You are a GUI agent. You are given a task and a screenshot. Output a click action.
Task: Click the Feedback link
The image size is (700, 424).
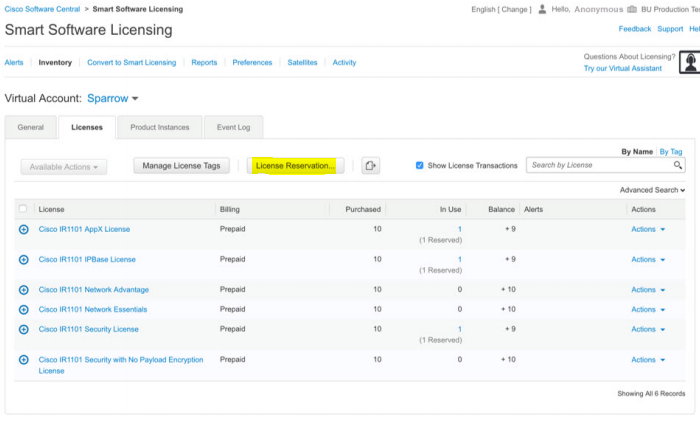point(635,29)
